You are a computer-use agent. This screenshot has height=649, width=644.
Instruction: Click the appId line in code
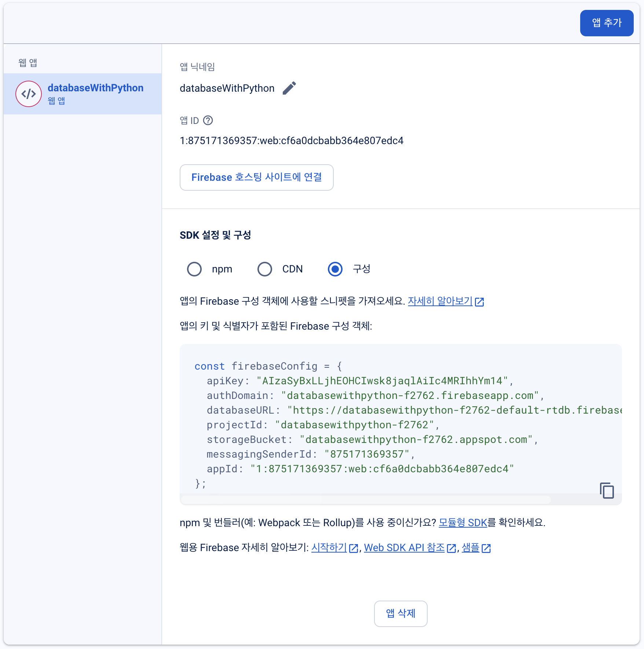click(361, 469)
